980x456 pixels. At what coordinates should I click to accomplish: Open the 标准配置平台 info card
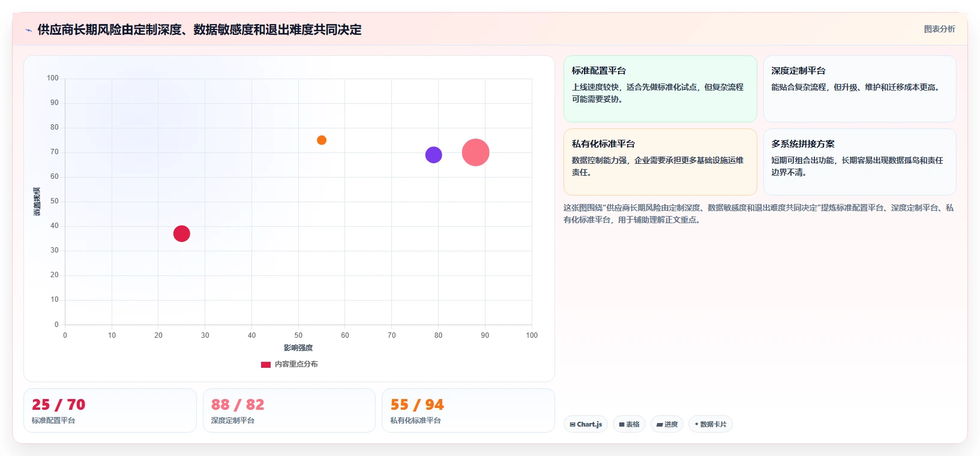[x=660, y=89]
